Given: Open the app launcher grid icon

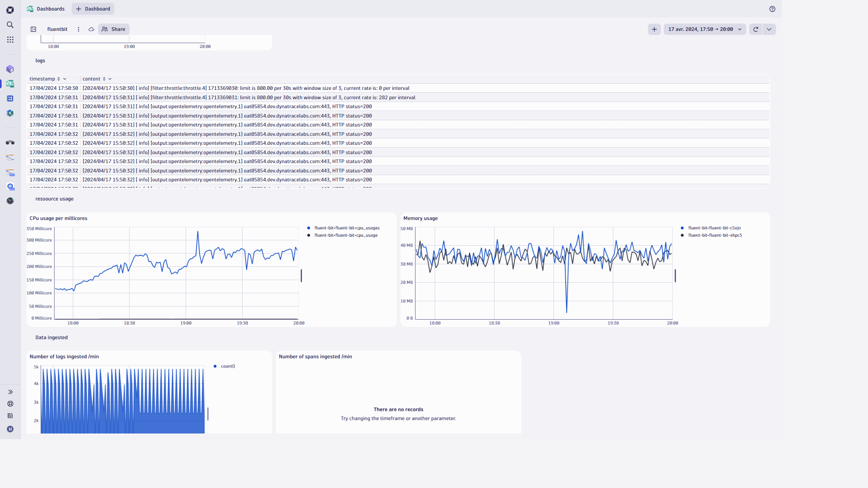Looking at the screenshot, I should 10,39.
